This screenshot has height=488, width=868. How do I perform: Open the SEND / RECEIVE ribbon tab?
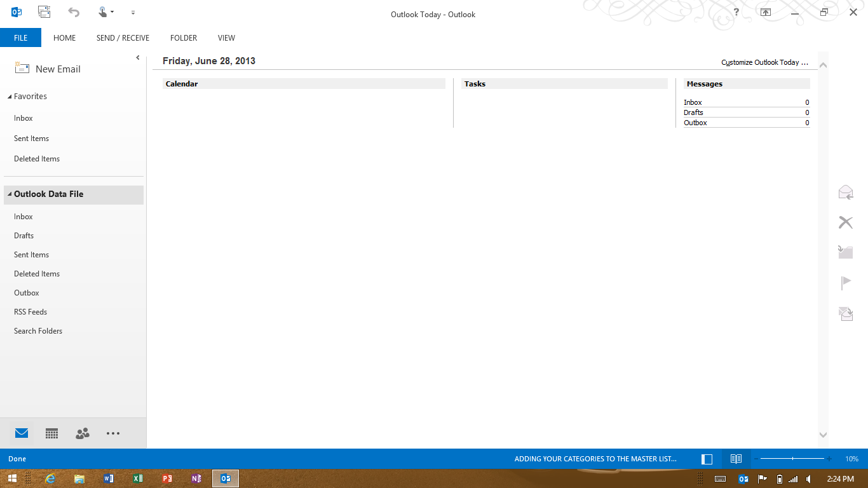[123, 38]
